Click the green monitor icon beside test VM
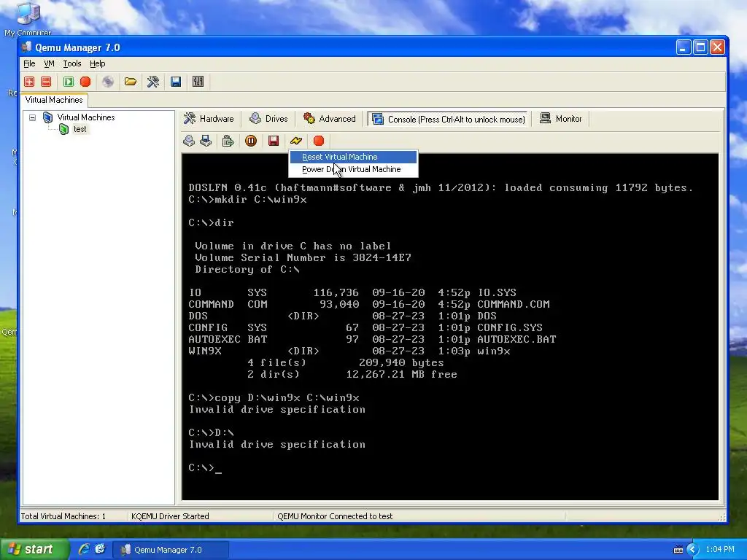Viewport: 747px width, 560px height. pos(64,129)
